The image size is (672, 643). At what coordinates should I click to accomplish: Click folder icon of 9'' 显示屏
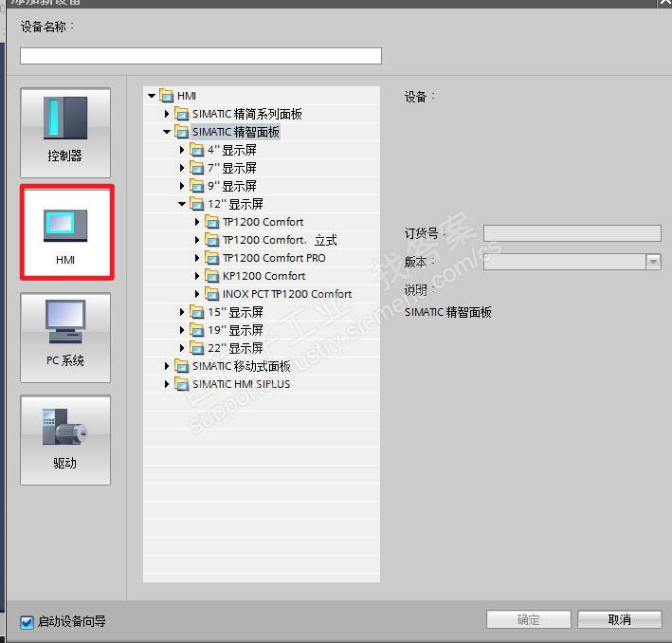click(x=197, y=186)
